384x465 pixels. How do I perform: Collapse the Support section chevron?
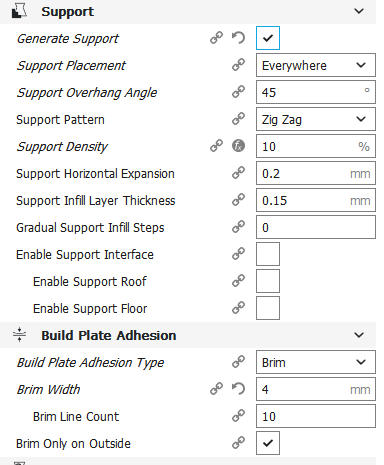(359, 11)
